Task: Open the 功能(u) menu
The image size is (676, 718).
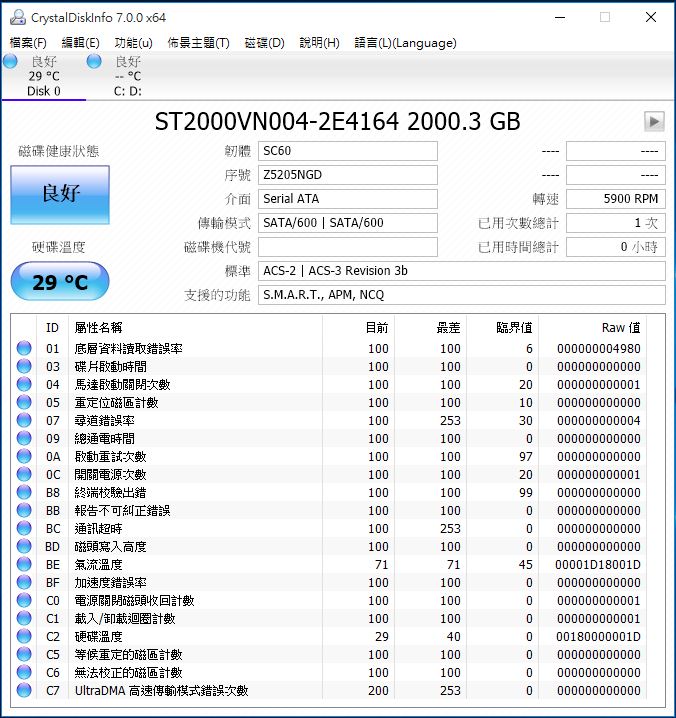Action: point(133,43)
